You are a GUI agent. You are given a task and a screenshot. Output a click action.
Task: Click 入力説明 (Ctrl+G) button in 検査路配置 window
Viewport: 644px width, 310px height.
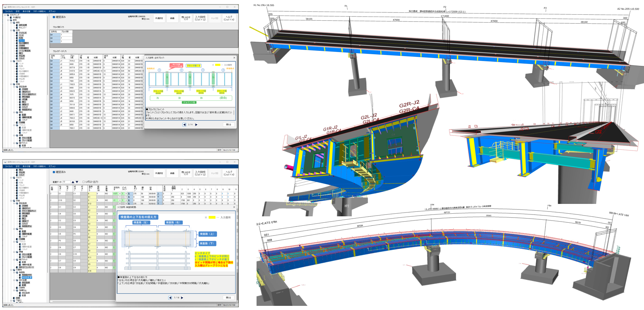(x=200, y=173)
